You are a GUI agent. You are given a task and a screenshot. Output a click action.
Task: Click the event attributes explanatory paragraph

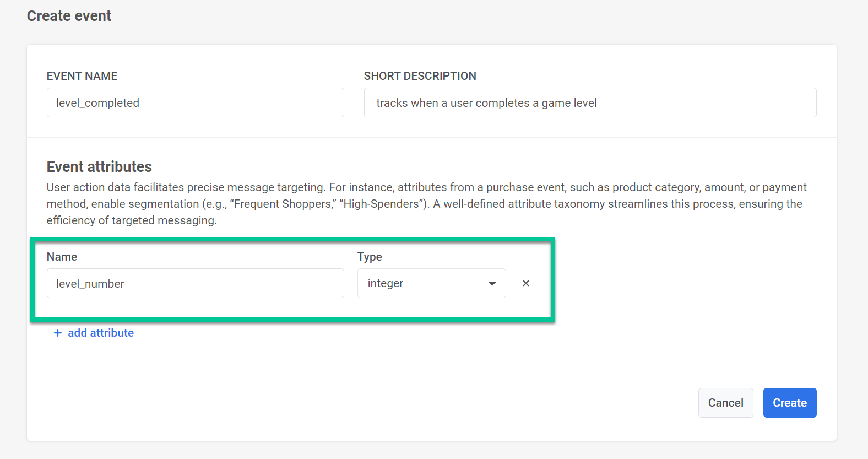(426, 204)
